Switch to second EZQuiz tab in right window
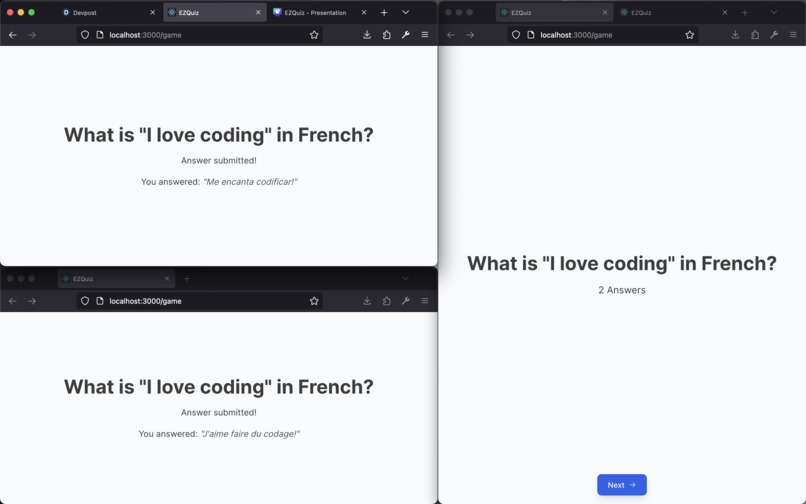This screenshot has width=806, height=504. coord(674,12)
